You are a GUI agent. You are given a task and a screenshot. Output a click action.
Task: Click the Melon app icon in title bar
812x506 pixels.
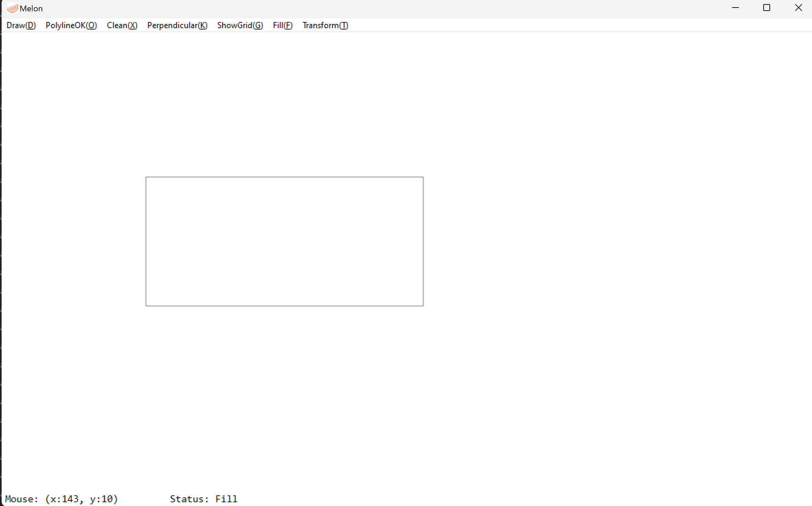(x=12, y=8)
